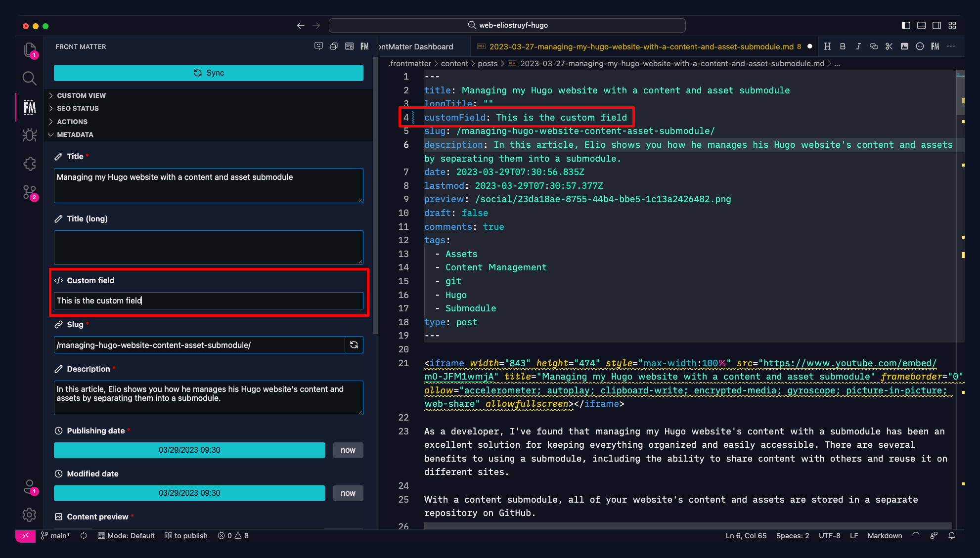The height and width of the screenshot is (558, 980).
Task: Toggle the bottom panel layout icon
Action: [921, 25]
